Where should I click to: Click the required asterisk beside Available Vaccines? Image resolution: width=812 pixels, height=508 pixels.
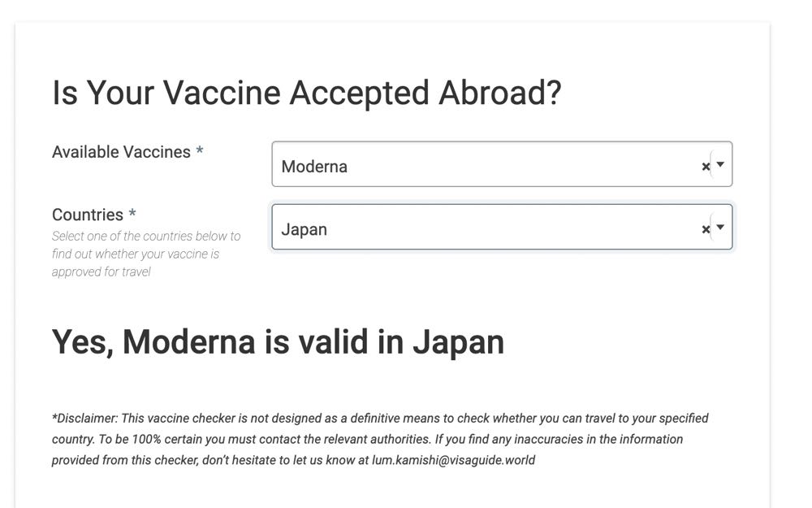(199, 152)
